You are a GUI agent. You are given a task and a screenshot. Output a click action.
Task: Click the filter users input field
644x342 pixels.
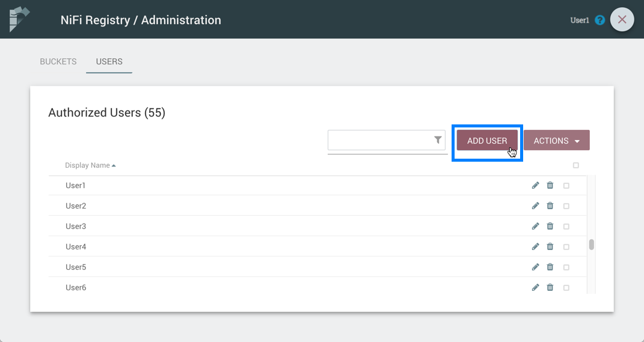[x=380, y=141]
